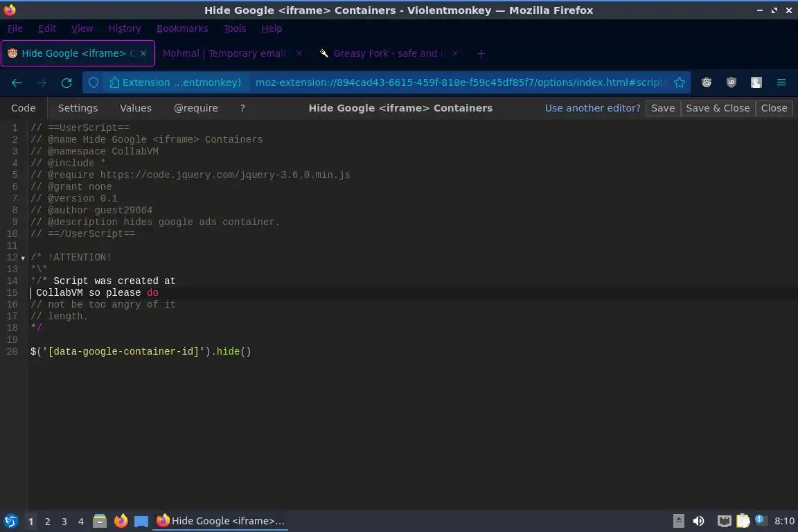Click the third extension icon in toolbar
798x532 pixels.
pos(756,82)
